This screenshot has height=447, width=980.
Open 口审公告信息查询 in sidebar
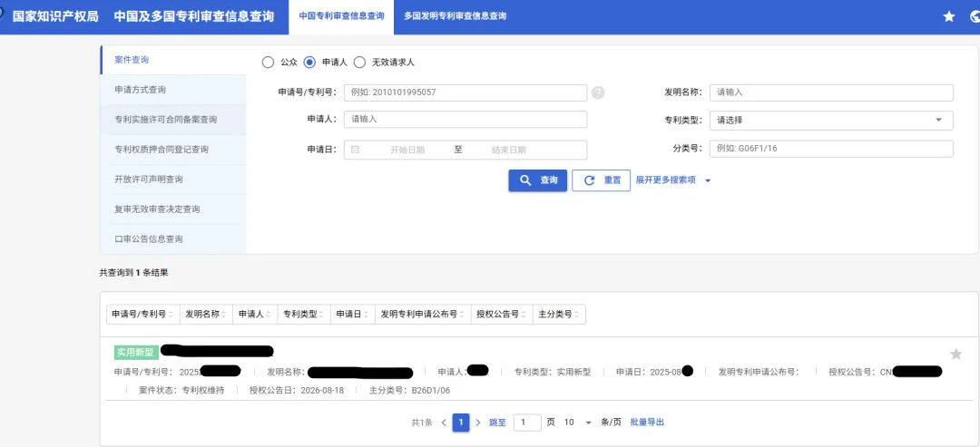tap(173, 239)
